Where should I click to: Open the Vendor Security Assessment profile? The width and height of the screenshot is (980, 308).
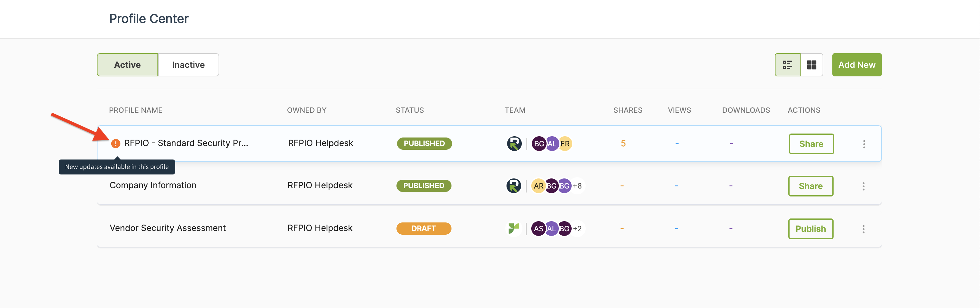click(168, 228)
